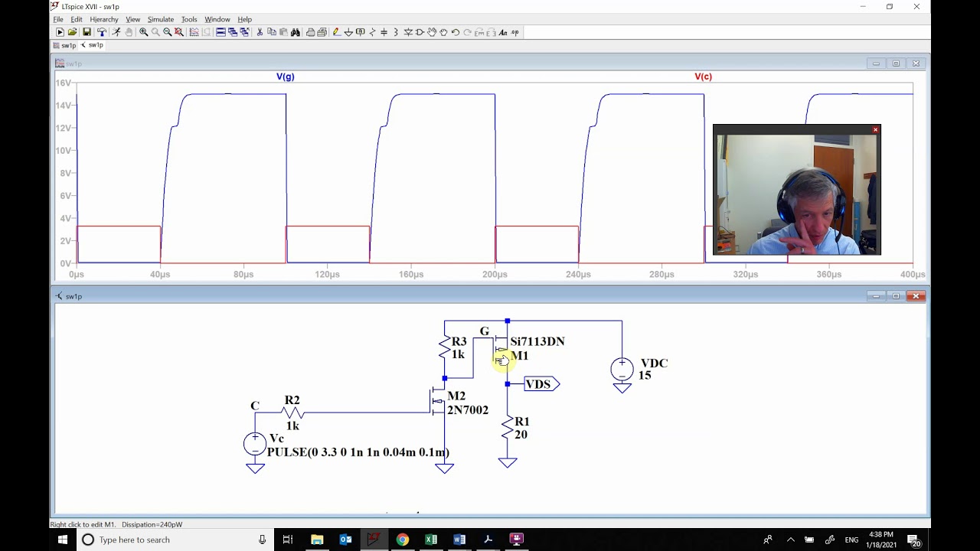Close the webcam overlay with red X
This screenshot has height=551, width=980.
click(x=875, y=130)
